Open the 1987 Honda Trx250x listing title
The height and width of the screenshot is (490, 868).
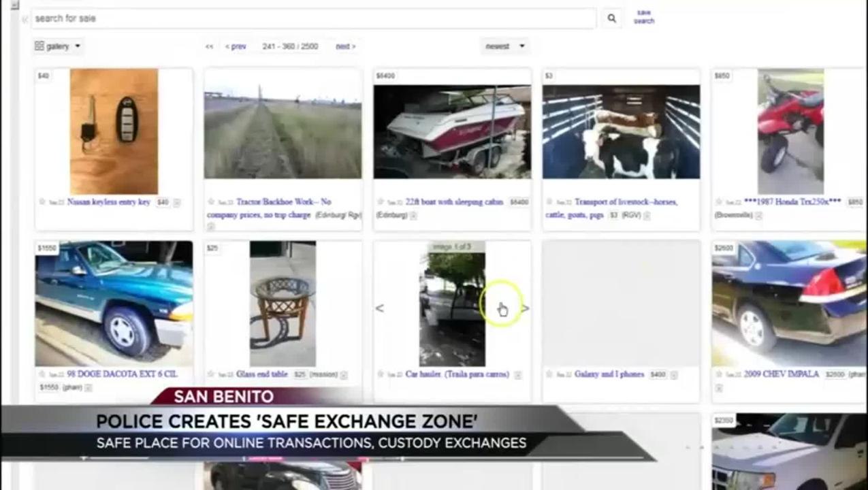(792, 202)
